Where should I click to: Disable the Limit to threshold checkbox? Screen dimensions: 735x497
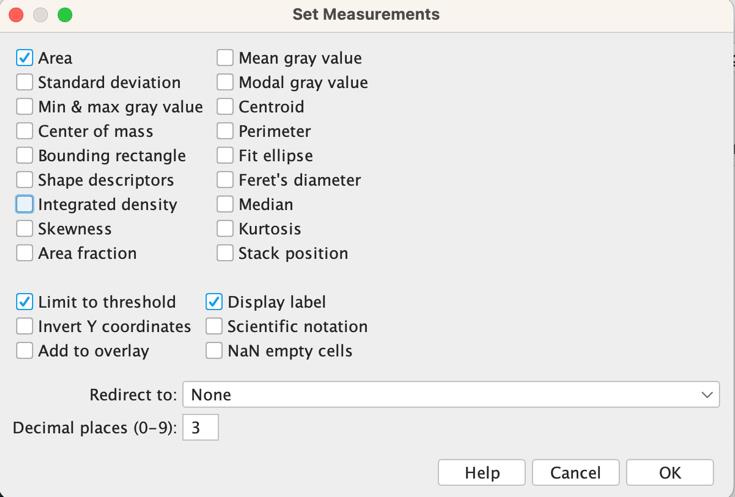click(x=24, y=302)
